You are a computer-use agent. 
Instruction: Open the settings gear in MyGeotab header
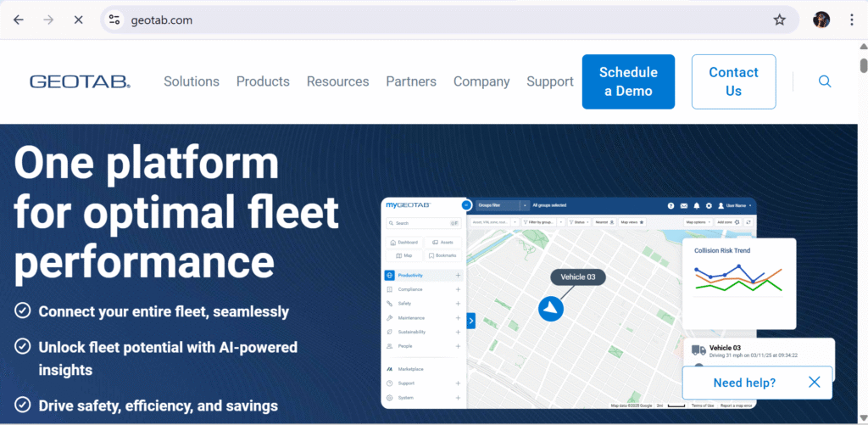709,205
